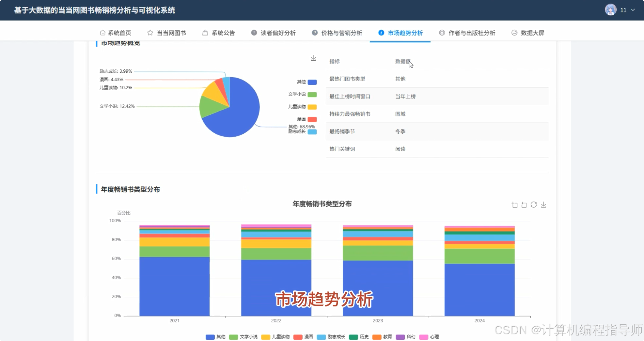Click 数据值 table column header

403,61
